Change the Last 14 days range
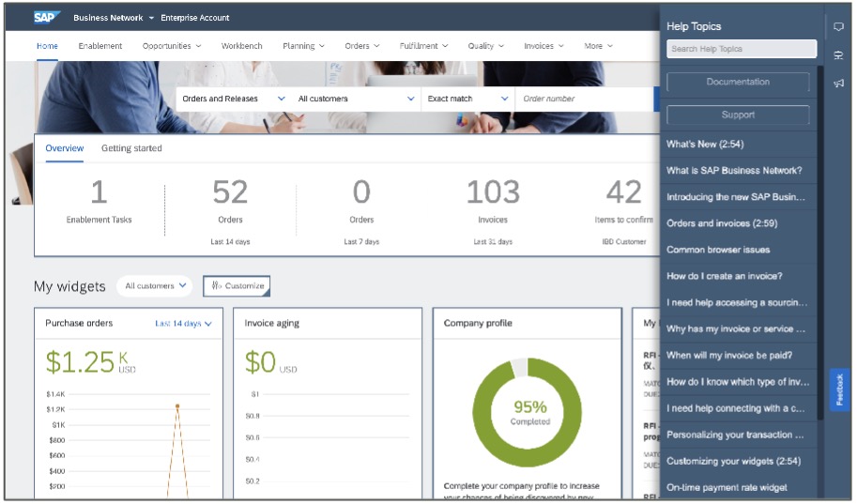857x504 pixels. pos(183,324)
